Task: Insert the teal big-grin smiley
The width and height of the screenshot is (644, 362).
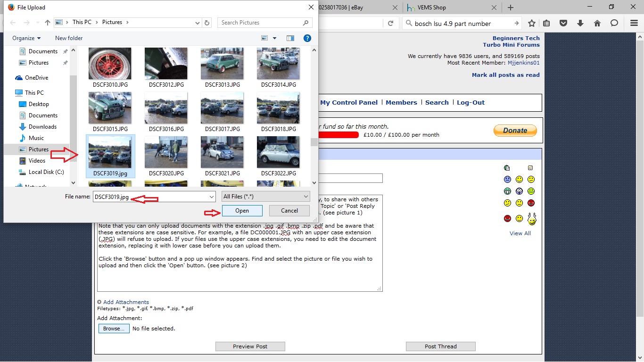Action: coord(507,191)
